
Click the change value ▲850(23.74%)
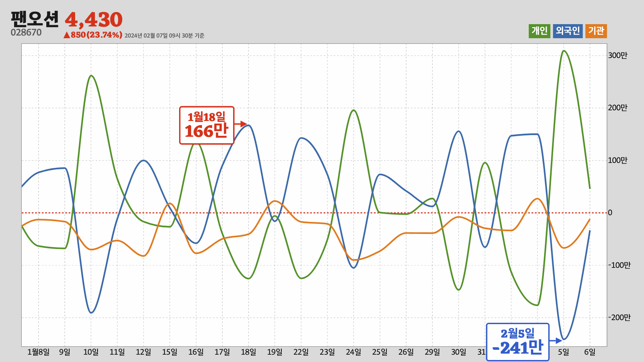tap(93, 35)
